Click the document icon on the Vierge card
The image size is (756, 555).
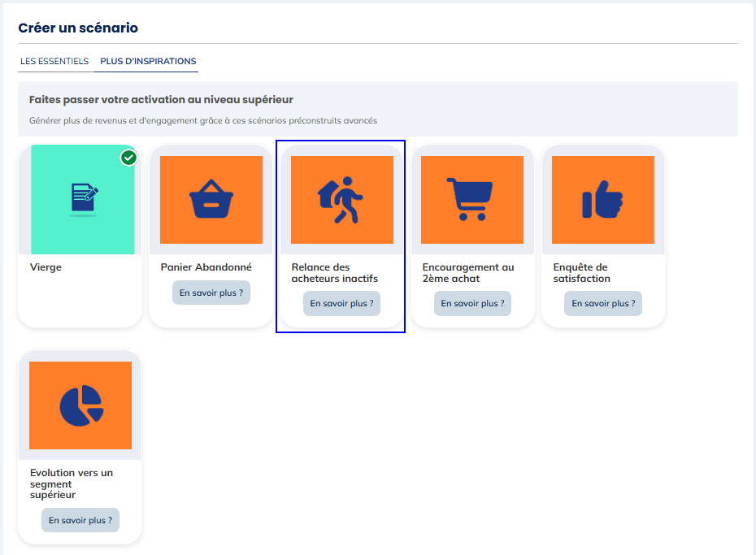[80, 197]
